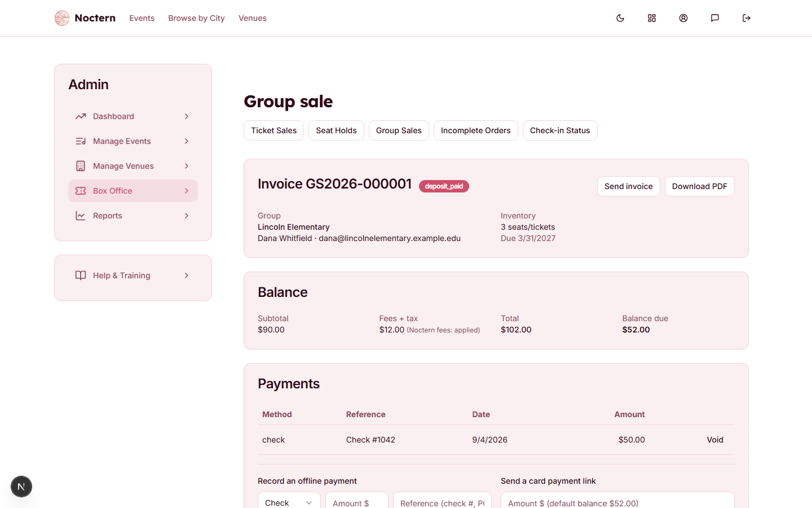Click the Check #1042 reference cell

point(370,440)
